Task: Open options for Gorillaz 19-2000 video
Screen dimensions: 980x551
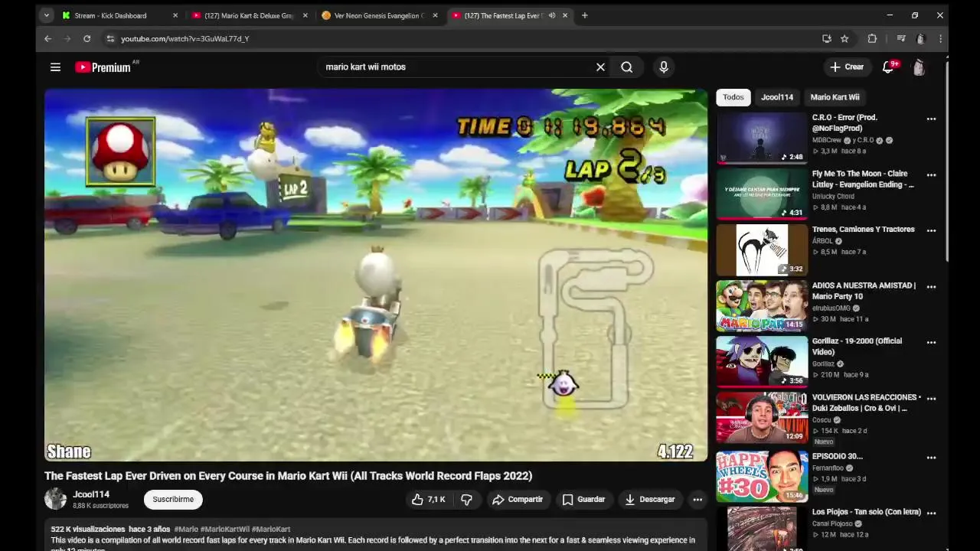Action: [x=931, y=342]
